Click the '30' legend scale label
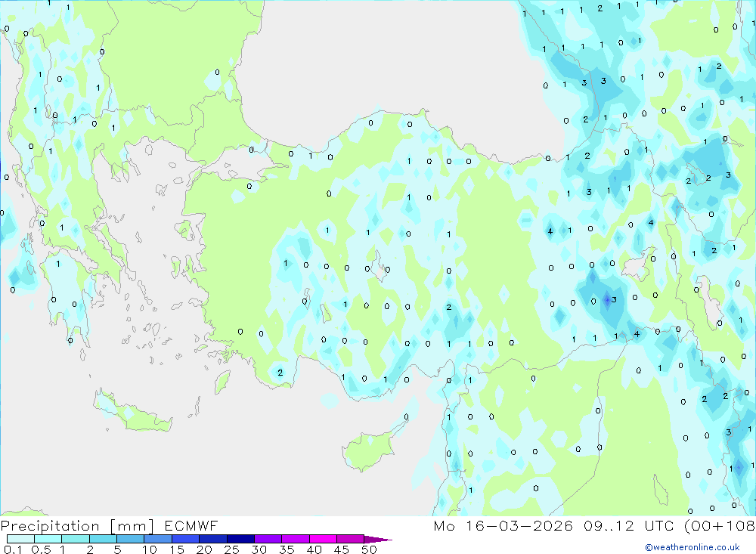This screenshot has width=756, height=554. (259, 549)
